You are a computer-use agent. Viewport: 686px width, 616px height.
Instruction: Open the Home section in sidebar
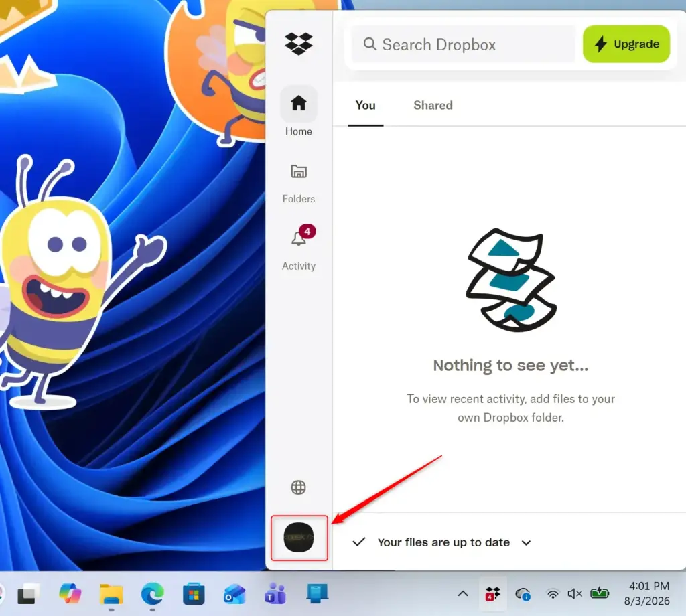(x=298, y=112)
